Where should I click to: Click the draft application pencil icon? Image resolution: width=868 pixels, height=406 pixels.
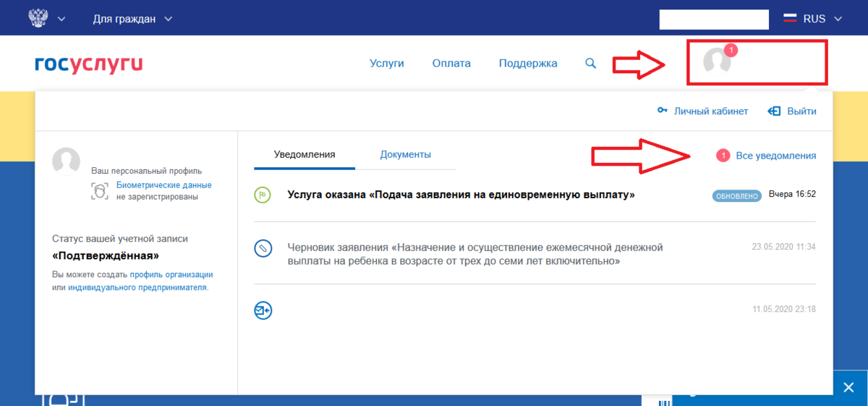coord(263,248)
